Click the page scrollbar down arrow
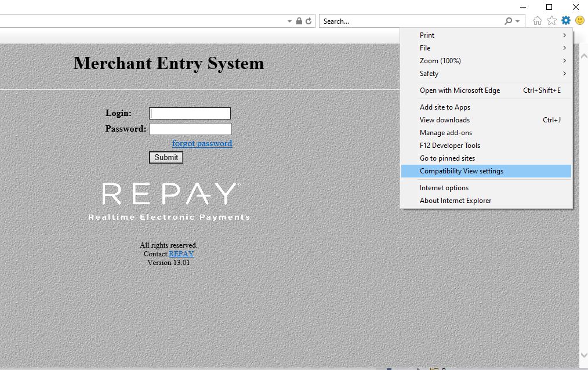Screen dimensions: 588x370 tap(584, 354)
